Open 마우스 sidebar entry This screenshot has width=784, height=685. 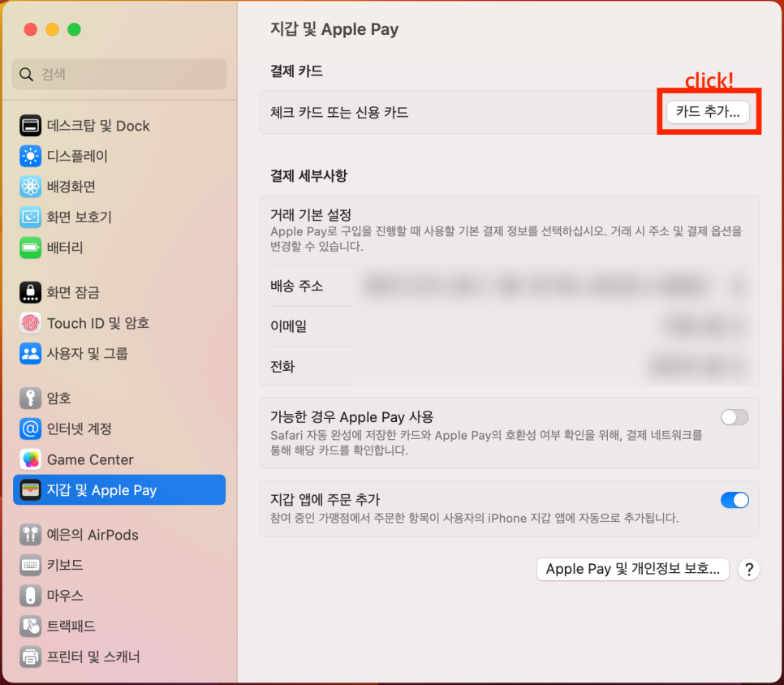119,596
